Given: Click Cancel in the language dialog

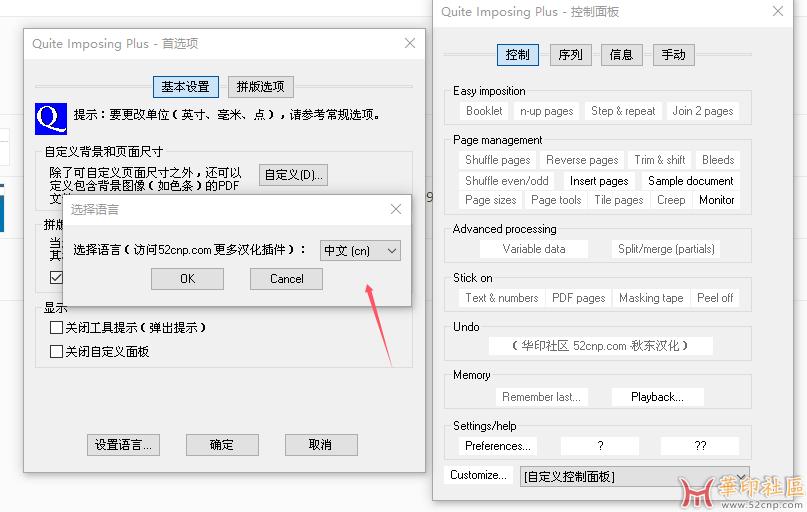Looking at the screenshot, I should 286,279.
